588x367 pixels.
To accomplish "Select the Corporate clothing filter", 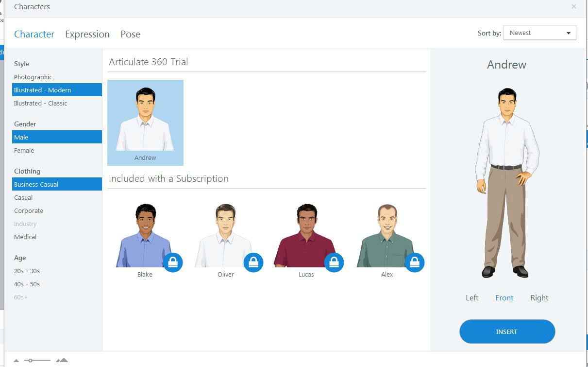I will [29, 210].
